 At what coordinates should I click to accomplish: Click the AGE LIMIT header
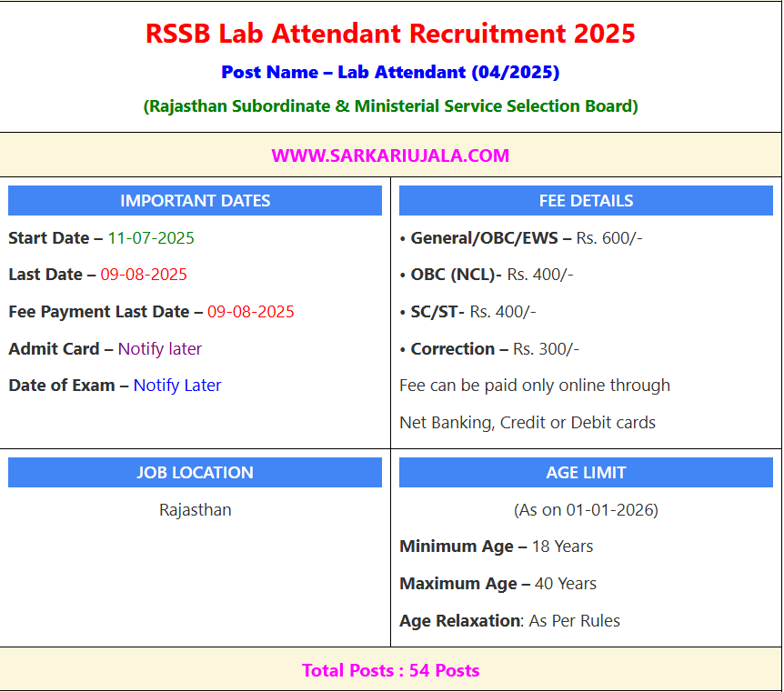(586, 473)
